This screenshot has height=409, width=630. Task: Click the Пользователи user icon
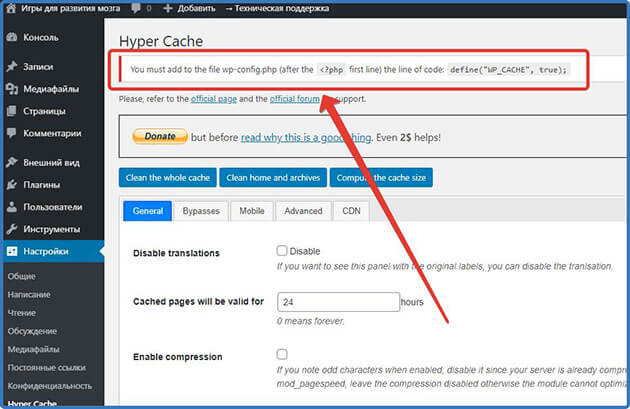(12, 207)
